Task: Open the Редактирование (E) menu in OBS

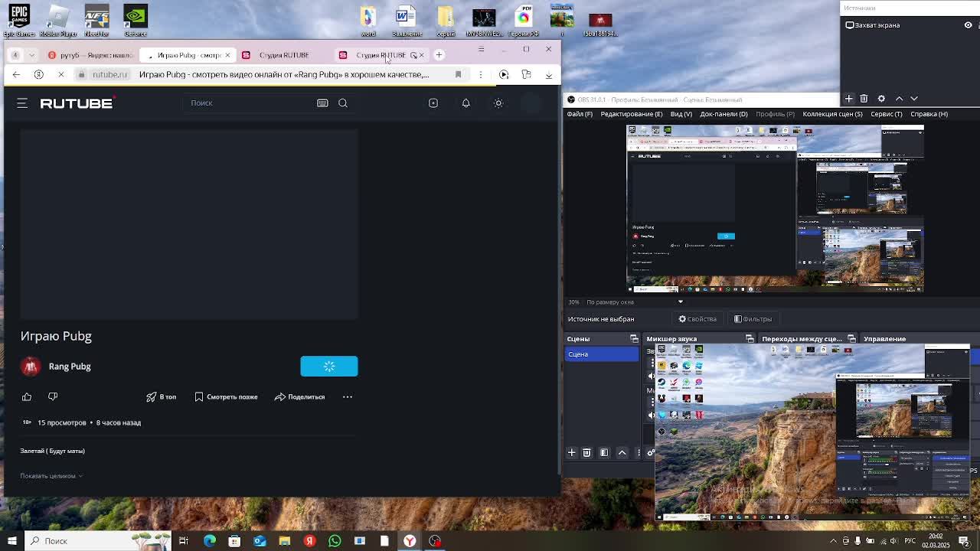Action: [632, 114]
